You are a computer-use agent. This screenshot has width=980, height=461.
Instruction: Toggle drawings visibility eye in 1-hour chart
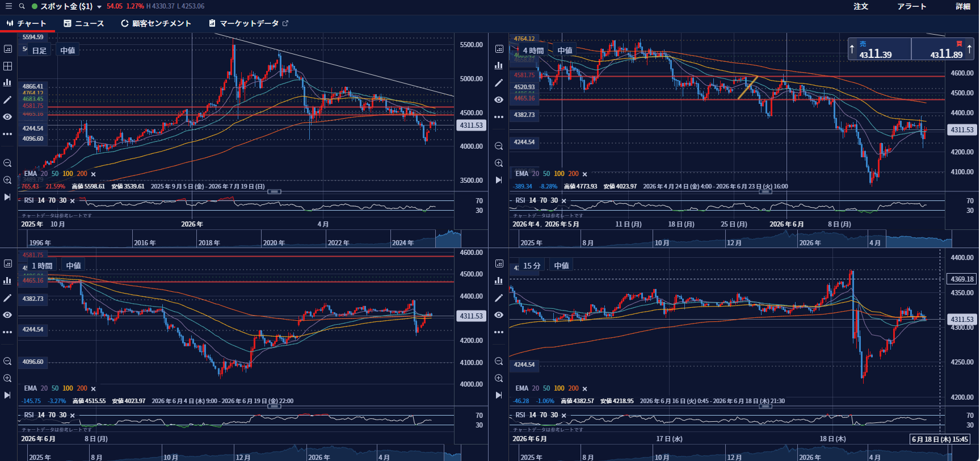tap(7, 315)
